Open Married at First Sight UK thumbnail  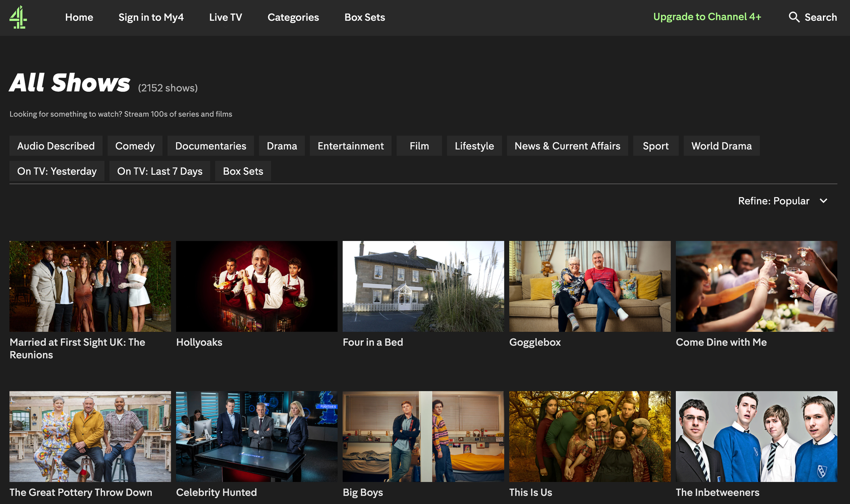[90, 286]
